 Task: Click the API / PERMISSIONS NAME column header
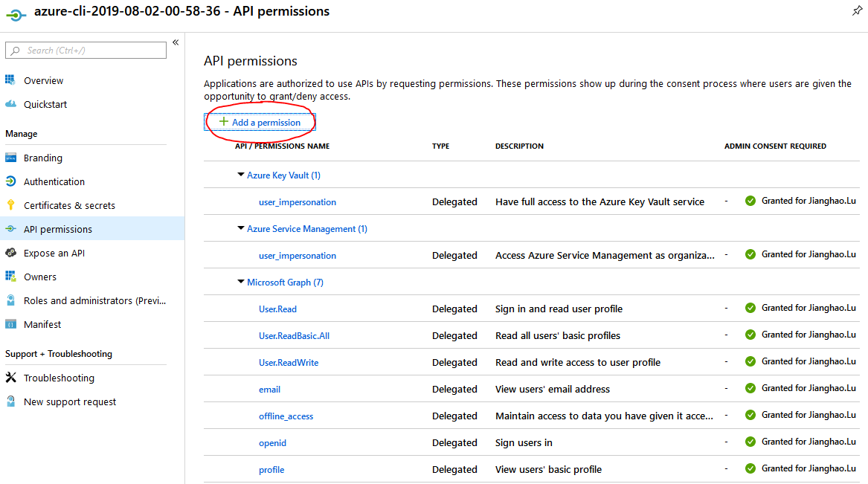pos(282,146)
